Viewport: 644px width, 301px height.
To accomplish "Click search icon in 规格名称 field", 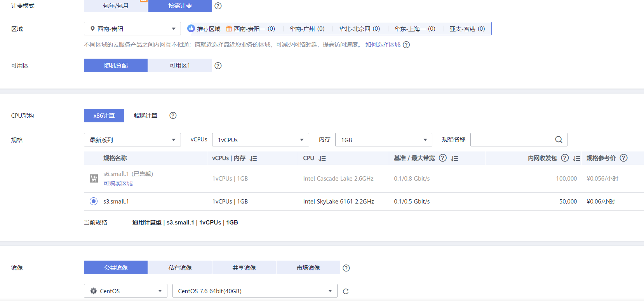I will (559, 139).
